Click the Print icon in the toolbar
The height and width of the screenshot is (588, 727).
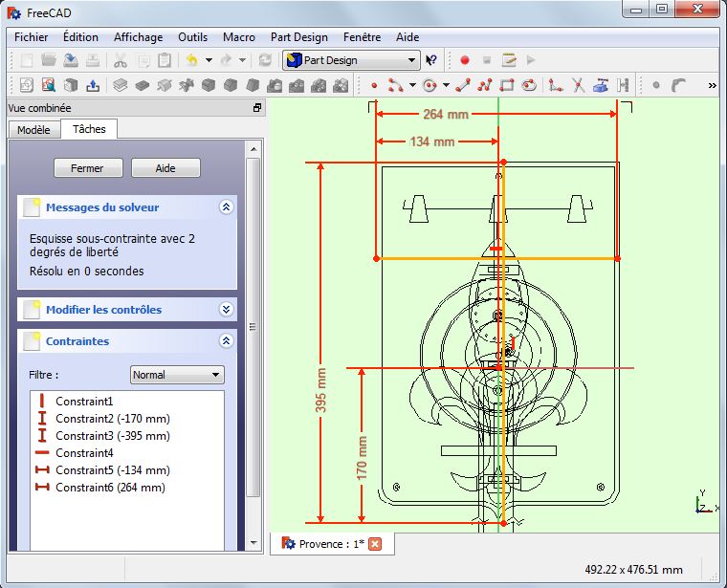pyautogui.click(x=93, y=60)
